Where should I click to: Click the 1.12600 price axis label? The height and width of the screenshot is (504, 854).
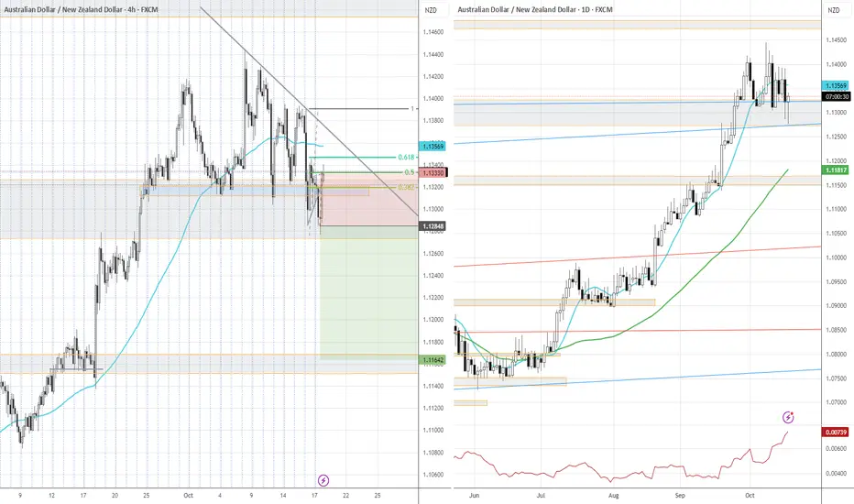[433, 253]
